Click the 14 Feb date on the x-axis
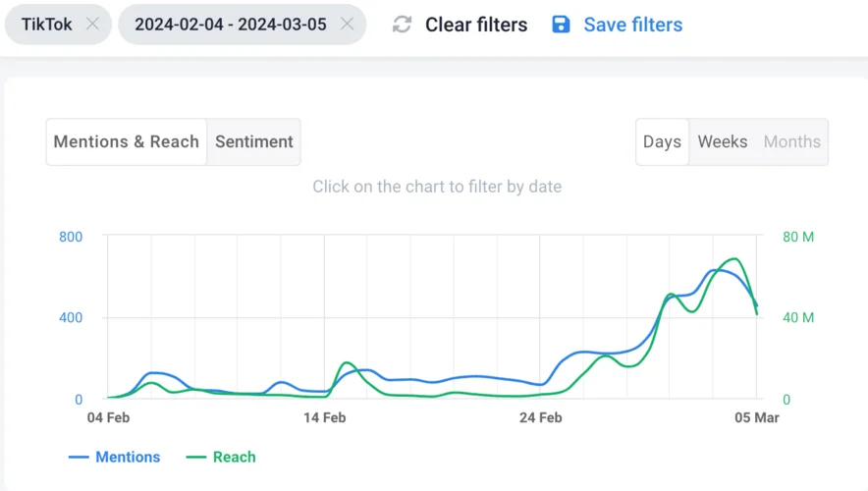This screenshot has height=491, width=868. tap(325, 417)
